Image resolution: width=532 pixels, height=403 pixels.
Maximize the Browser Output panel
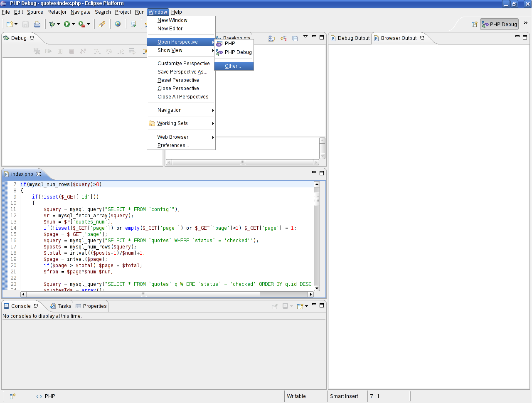point(525,37)
